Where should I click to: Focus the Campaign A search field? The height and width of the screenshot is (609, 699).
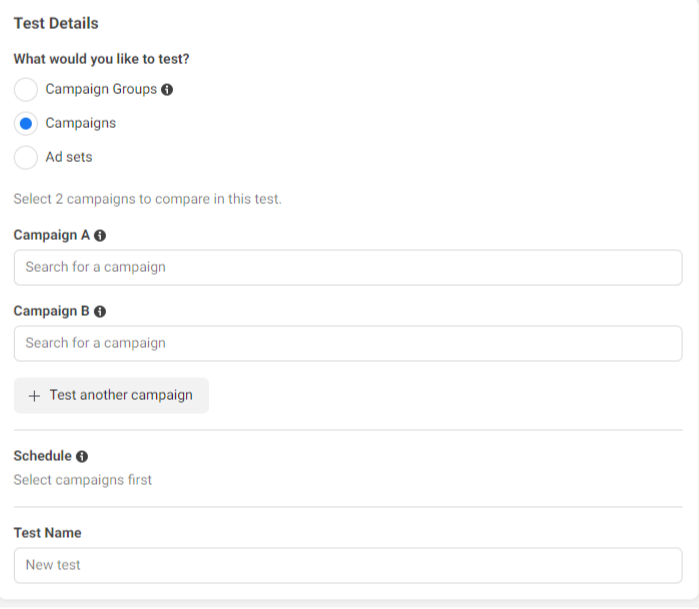click(348, 267)
